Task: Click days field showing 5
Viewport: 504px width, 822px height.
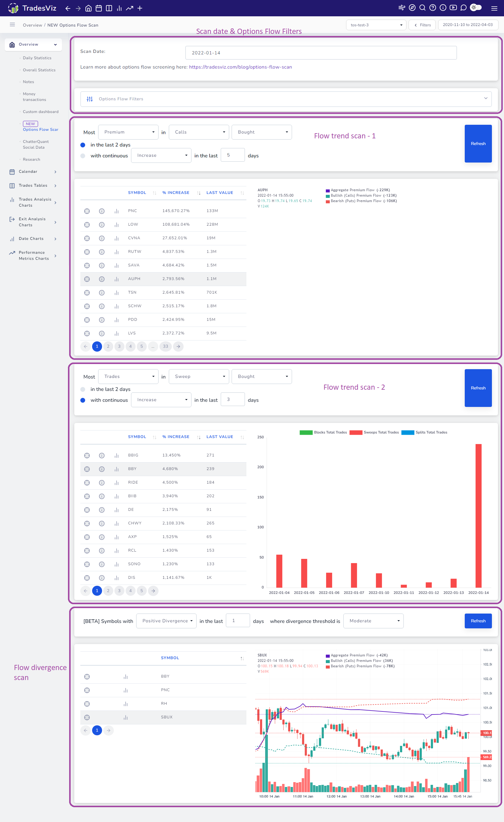Action: click(233, 155)
